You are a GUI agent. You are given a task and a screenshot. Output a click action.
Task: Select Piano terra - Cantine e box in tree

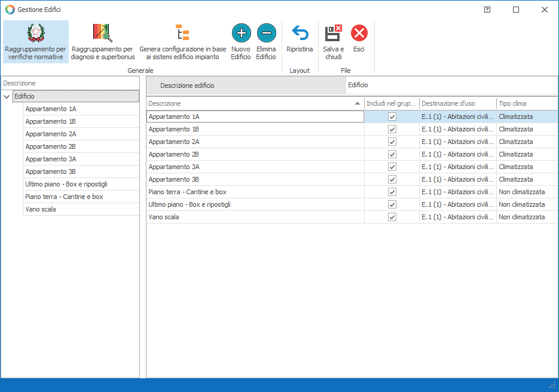(64, 197)
